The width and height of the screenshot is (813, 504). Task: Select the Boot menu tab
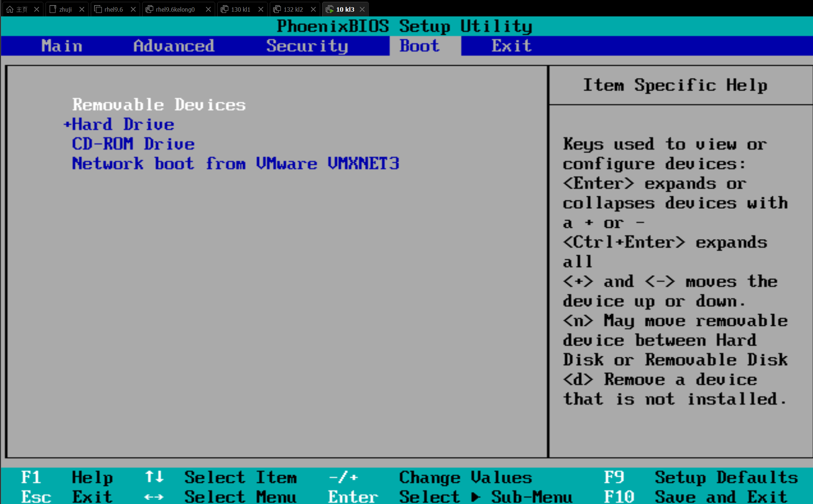point(419,46)
